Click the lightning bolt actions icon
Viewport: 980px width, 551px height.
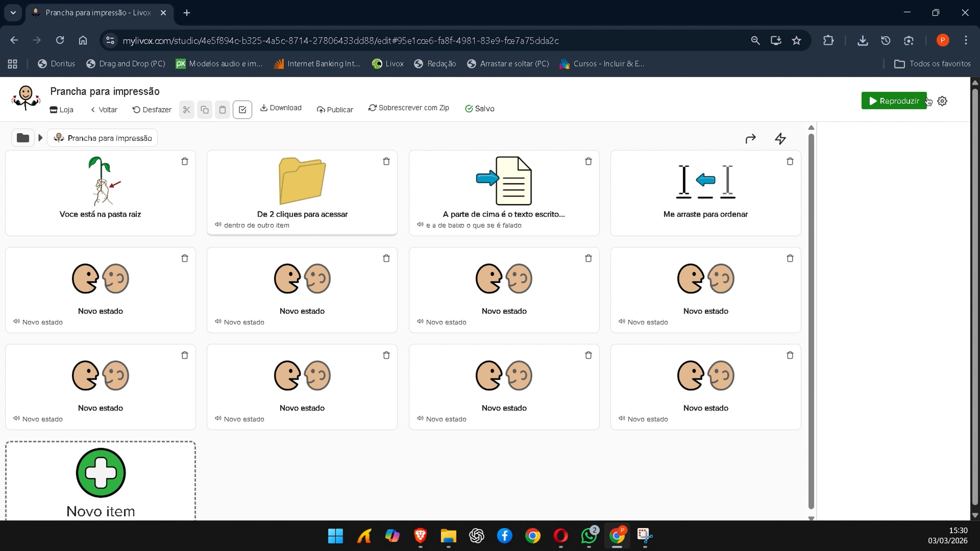pos(780,138)
